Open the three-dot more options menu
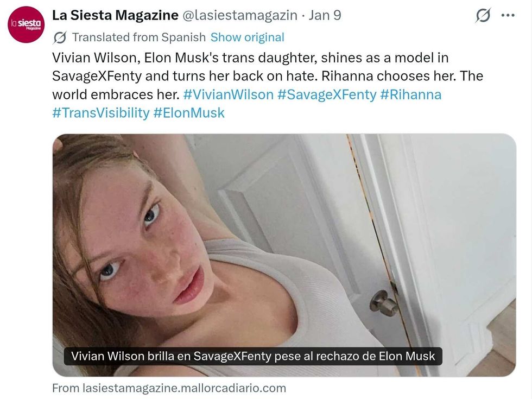This screenshot has height=399, width=532. pos(508,16)
